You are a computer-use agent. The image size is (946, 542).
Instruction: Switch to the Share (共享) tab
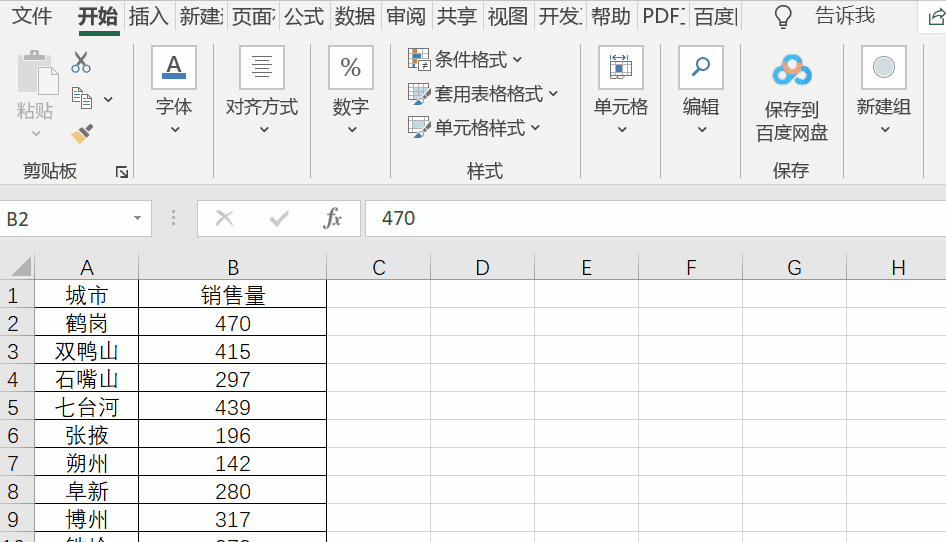(457, 16)
